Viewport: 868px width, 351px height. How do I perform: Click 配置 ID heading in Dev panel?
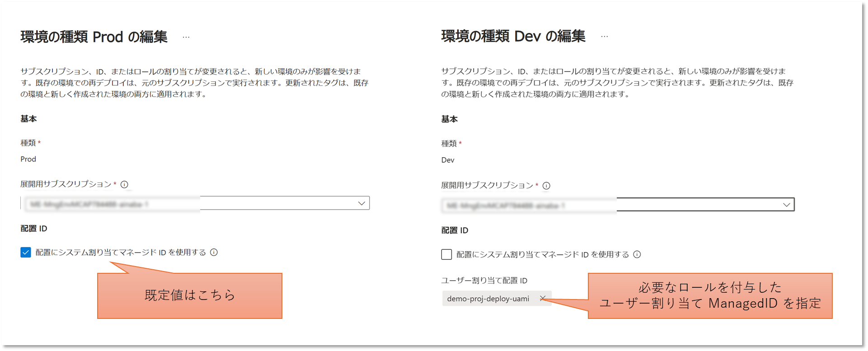(x=455, y=230)
